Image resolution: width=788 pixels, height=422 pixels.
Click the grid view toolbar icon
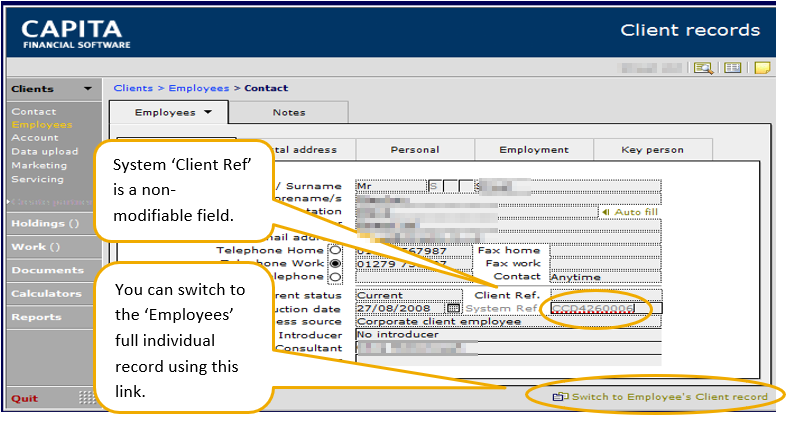tap(733, 68)
